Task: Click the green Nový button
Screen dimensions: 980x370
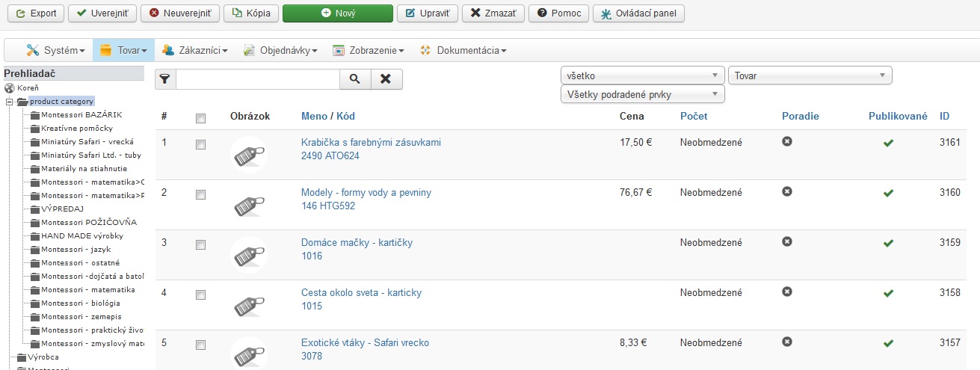Action: (338, 13)
